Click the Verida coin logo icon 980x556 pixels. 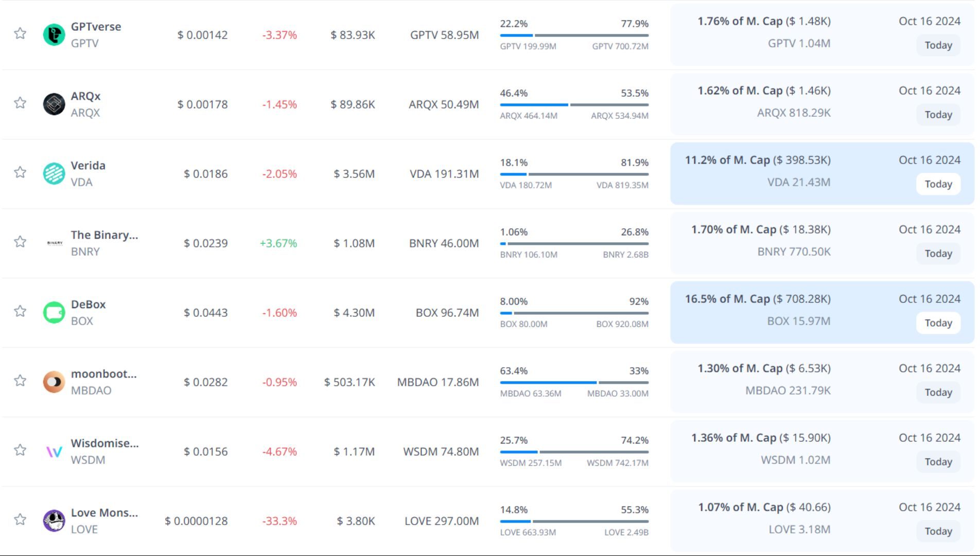54,174
